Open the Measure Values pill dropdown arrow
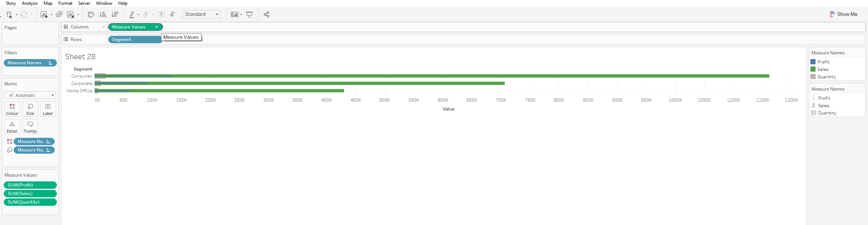Image resolution: width=868 pixels, height=225 pixels. coord(157,27)
